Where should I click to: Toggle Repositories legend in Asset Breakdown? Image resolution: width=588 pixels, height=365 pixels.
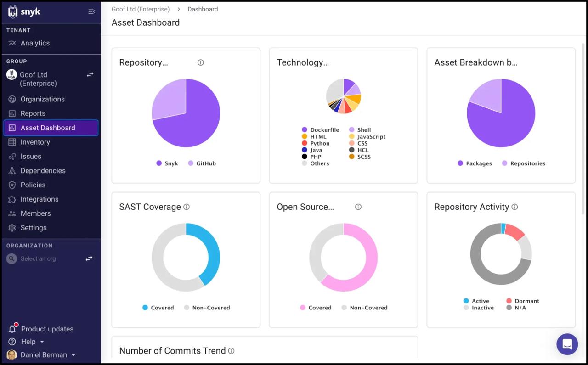coord(524,163)
